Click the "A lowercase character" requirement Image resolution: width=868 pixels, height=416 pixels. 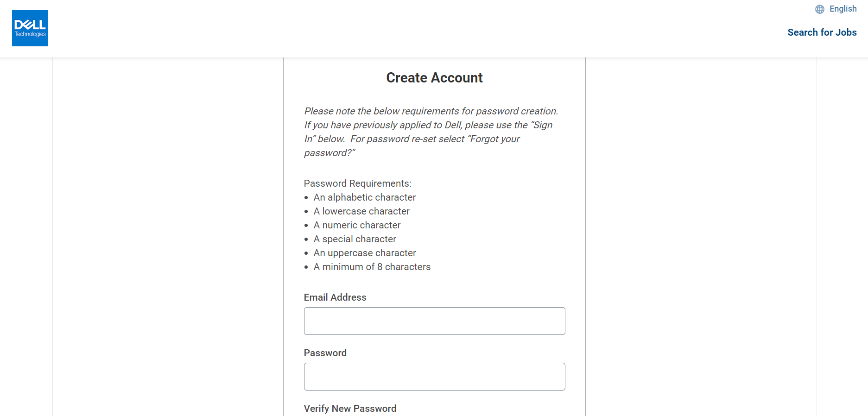point(361,211)
